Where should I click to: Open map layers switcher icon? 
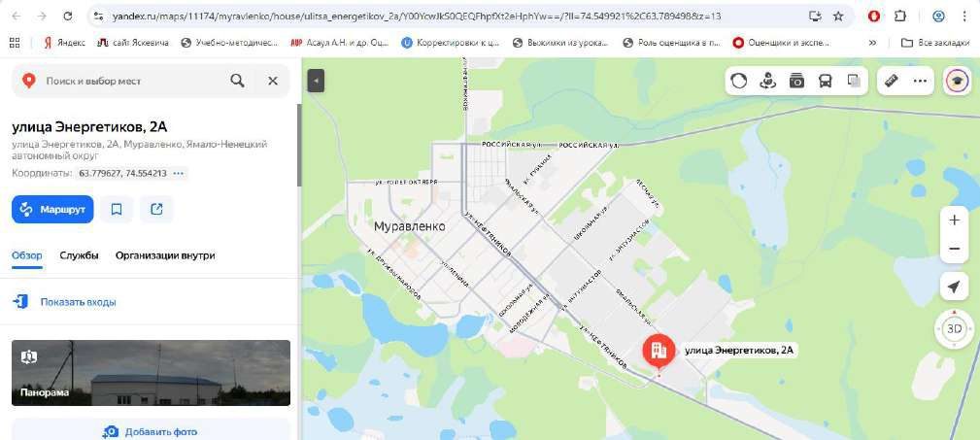pos(854,81)
